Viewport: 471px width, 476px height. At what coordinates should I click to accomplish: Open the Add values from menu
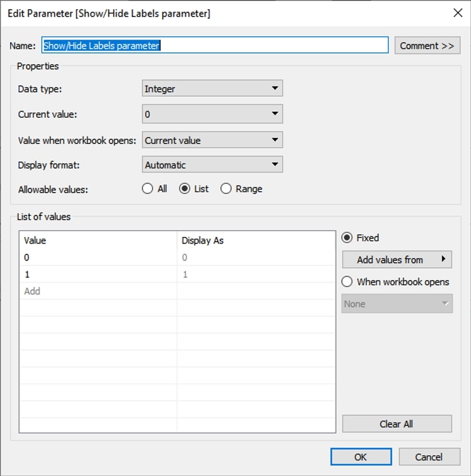397,259
